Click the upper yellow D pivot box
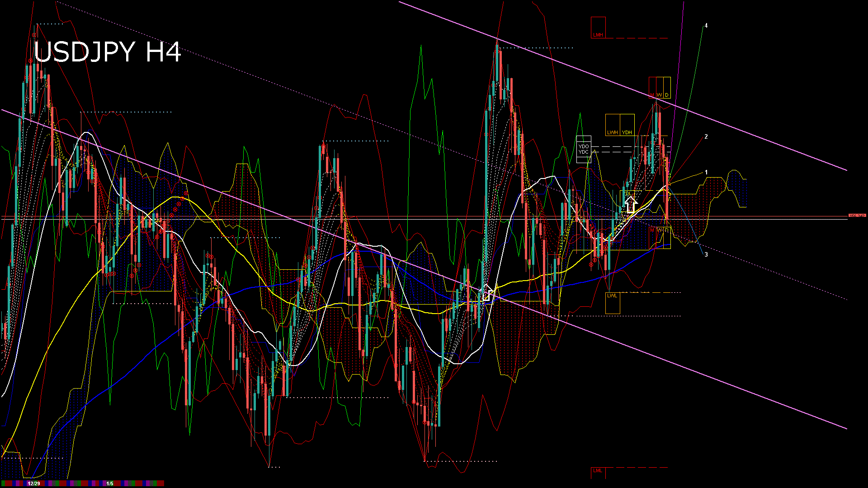868x488 pixels. (667, 88)
